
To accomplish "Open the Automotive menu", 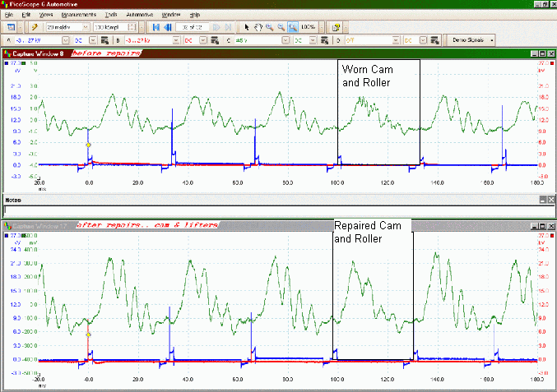I will pyautogui.click(x=137, y=15).
